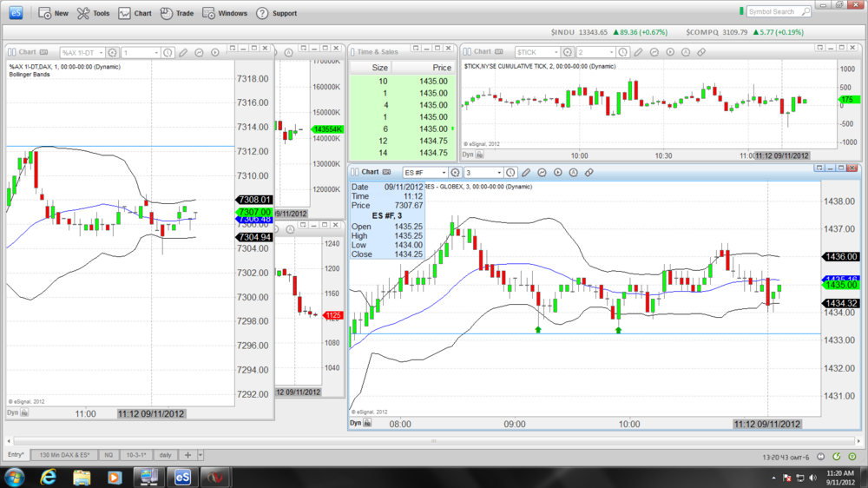Click keyboard icon in DAX chart title
This screenshot has width=868, height=488.
click(x=43, y=52)
